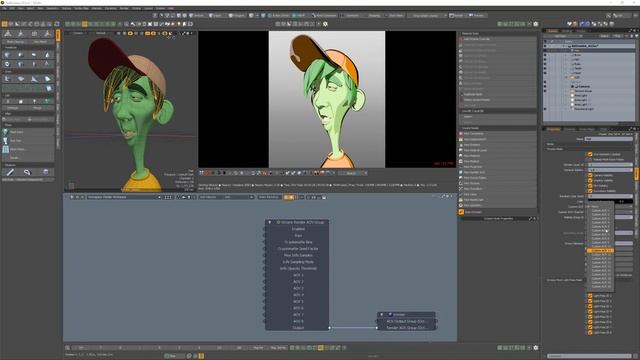Toggle visibility eye of the Camera item
This screenshot has width=640, height=360.
545,86
